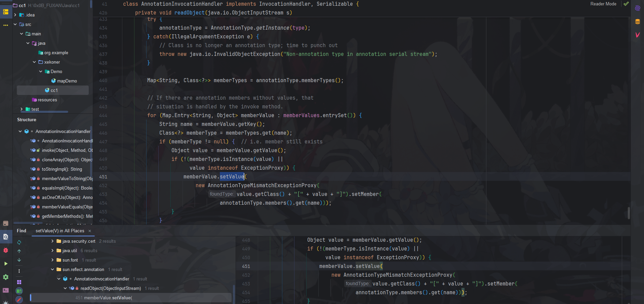Close the setValue(V) search tab
This screenshot has width=644, height=304.
89,231
